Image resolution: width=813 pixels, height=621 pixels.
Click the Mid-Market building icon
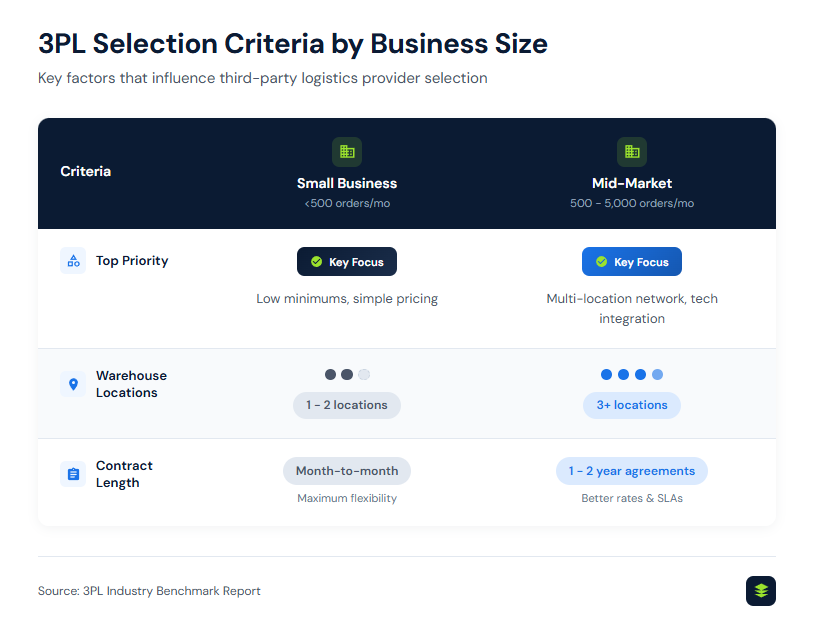point(632,152)
